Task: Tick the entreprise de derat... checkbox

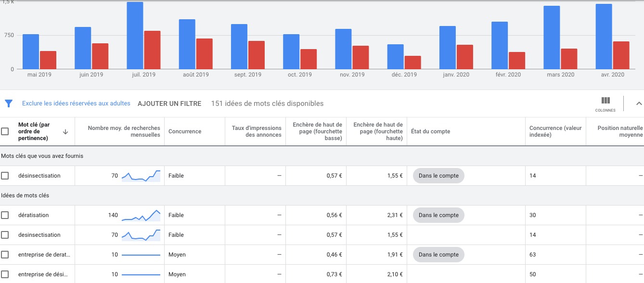Action: point(5,255)
